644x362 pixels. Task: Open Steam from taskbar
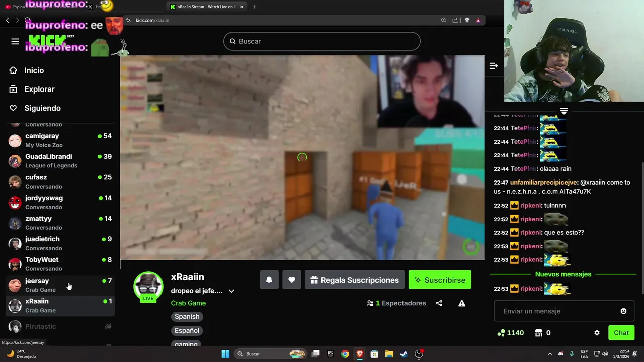click(404, 354)
